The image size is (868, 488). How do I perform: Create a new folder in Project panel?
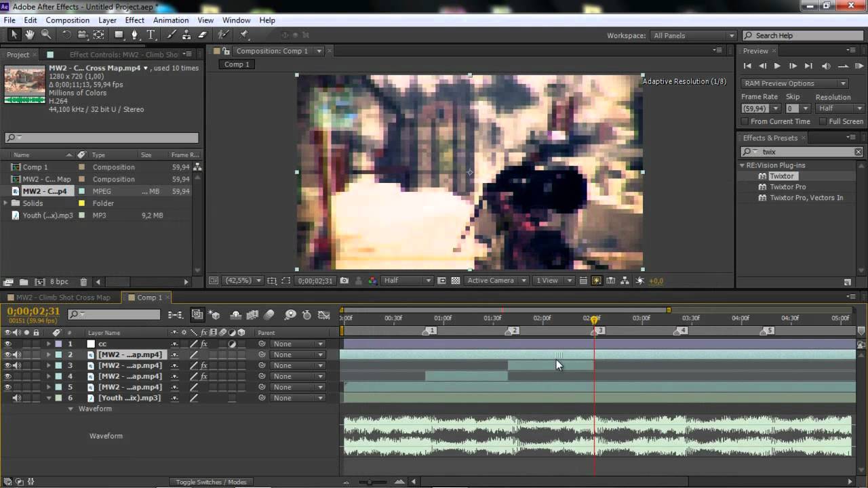tap(24, 282)
